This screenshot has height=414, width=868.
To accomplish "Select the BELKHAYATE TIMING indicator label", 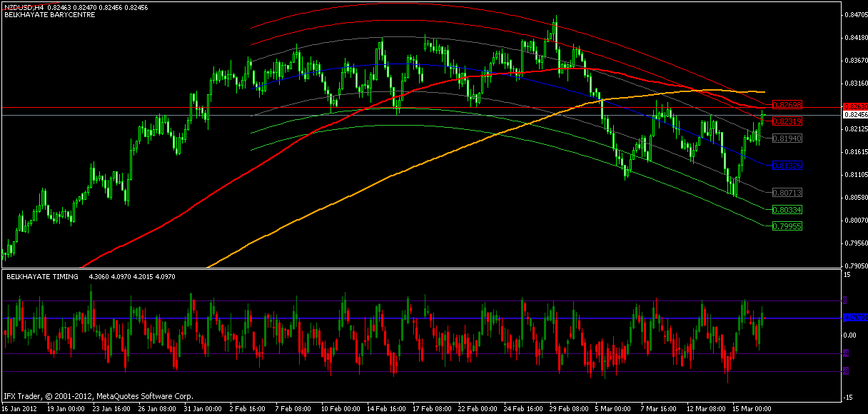I will click(42, 276).
